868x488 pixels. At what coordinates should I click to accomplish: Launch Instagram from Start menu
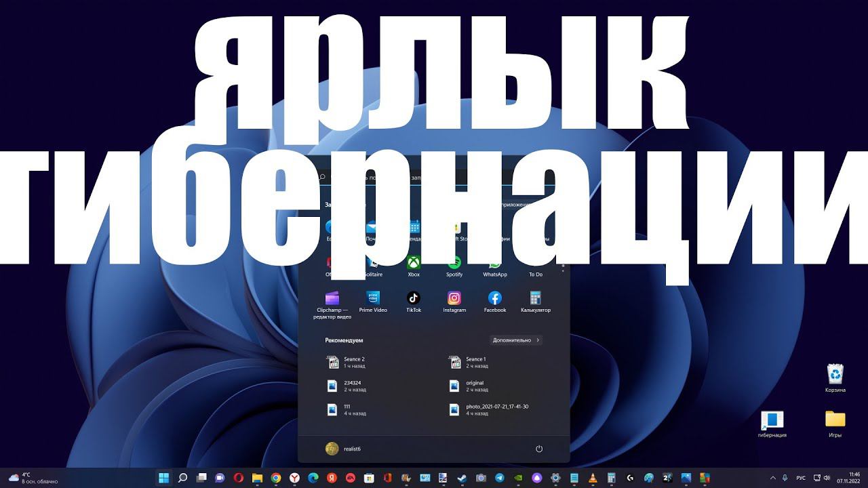(454, 302)
